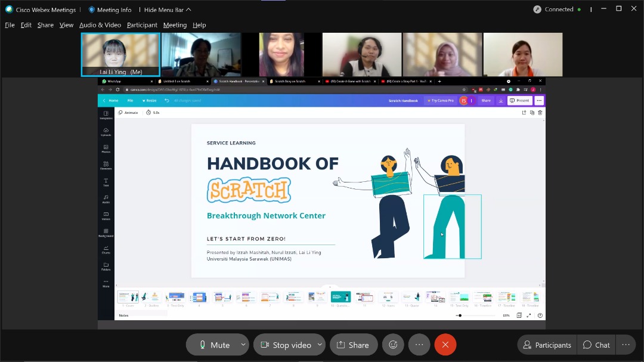
Task: Click the Animate button
Action: point(128,113)
